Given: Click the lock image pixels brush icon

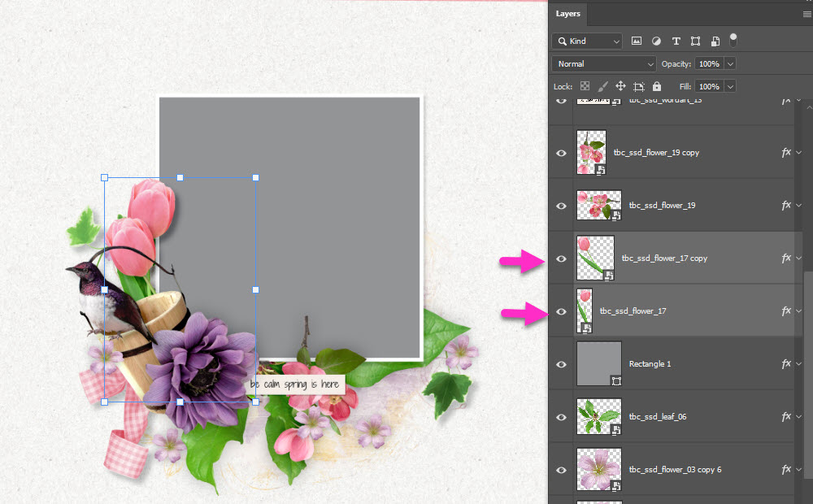Looking at the screenshot, I should [x=602, y=86].
